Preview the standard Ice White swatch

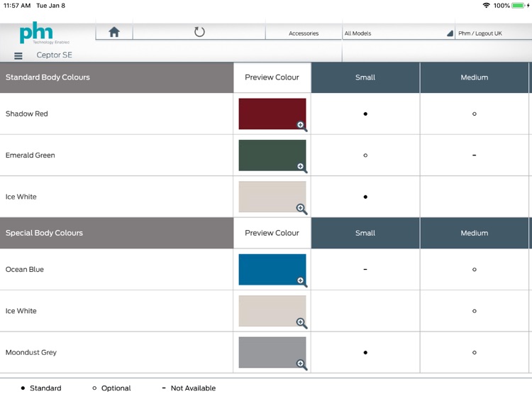272,197
